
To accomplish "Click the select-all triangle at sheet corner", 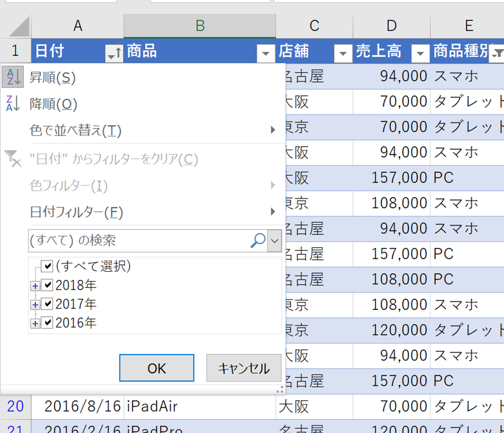I will [x=19, y=26].
